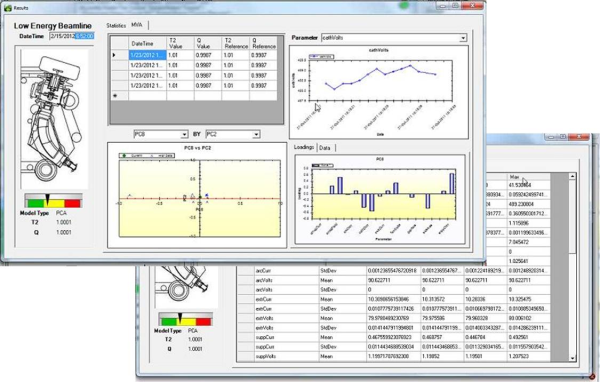Click the status gauge in back window
This screenshot has height=382, width=600.
pyautogui.click(x=185, y=319)
